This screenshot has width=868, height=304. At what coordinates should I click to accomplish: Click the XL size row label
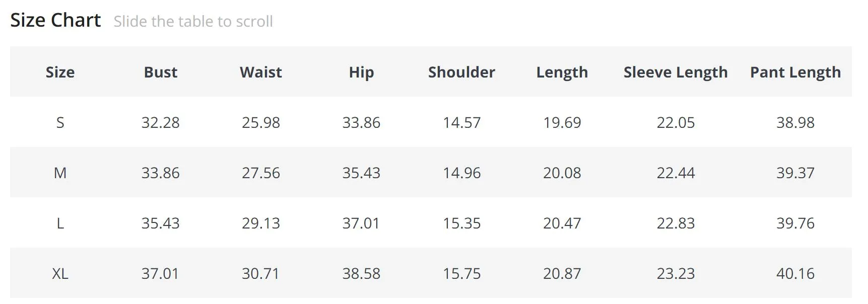click(60, 273)
